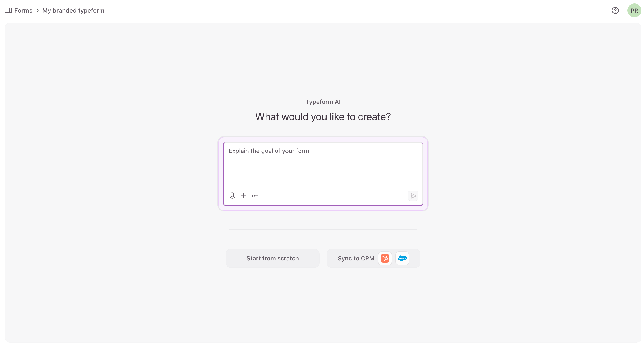The width and height of the screenshot is (644, 344).
Task: Select My branded typeform breadcrumb title
Action: point(73,10)
